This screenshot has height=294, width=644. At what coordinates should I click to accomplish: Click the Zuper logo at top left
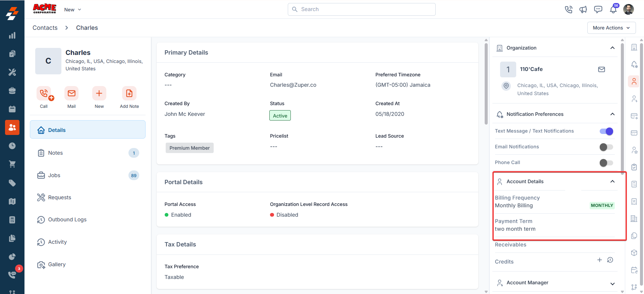(12, 13)
